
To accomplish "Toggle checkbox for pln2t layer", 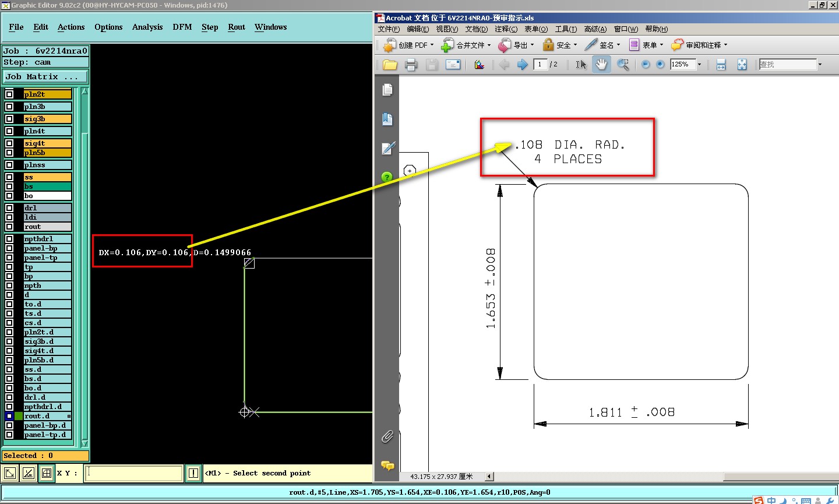I will click(x=9, y=94).
